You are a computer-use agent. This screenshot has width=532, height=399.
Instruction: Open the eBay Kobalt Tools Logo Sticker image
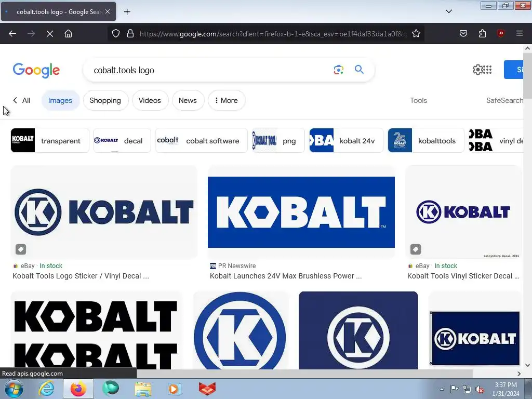[104, 212]
